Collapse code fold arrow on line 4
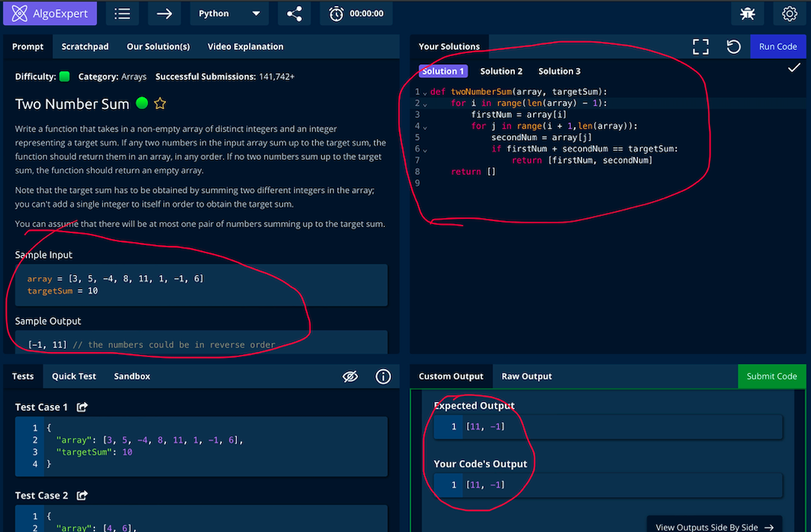This screenshot has height=532, width=811. click(425, 127)
